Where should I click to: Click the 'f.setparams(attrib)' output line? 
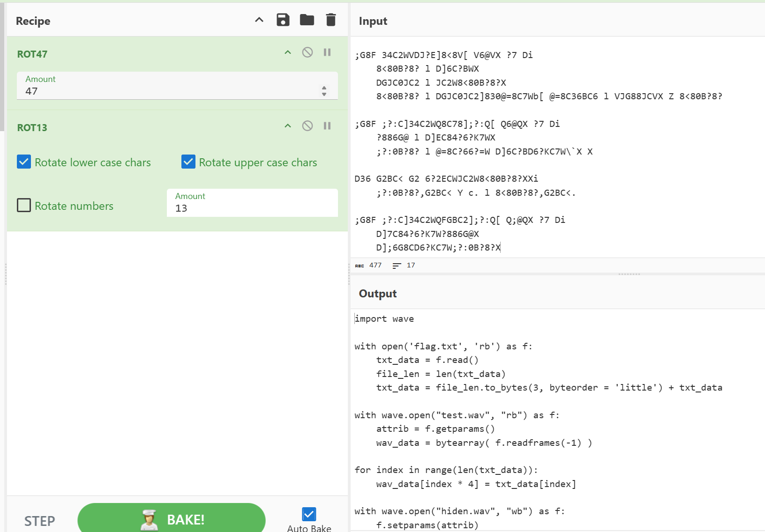pos(427,525)
